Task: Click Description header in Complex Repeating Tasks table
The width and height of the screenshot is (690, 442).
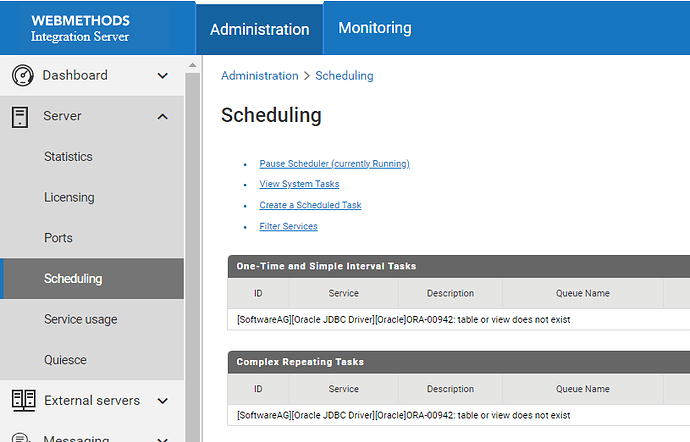Action: pyautogui.click(x=450, y=389)
